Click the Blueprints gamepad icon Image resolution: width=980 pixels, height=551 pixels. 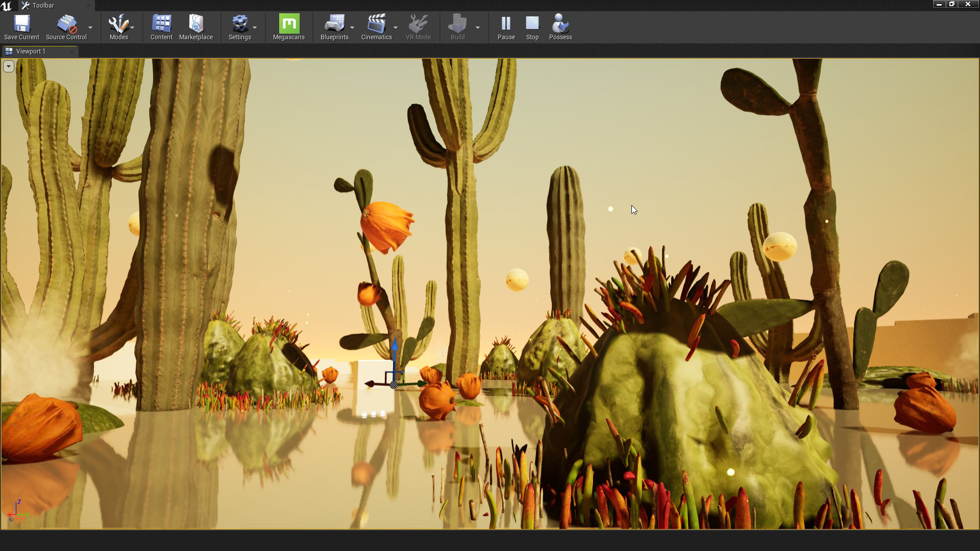pos(334,24)
